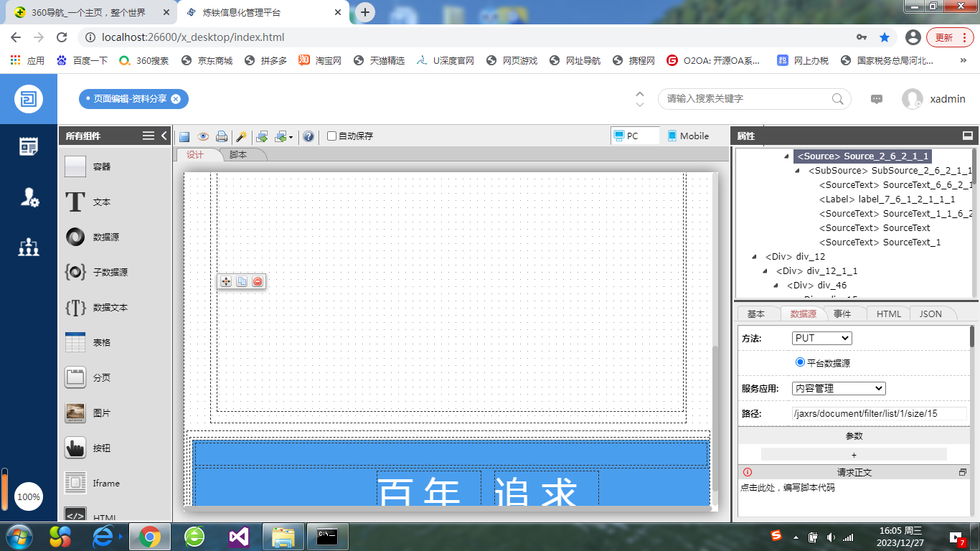This screenshot has height=551, width=980.
Task: Select the 文本 text component
Action: coord(116,202)
